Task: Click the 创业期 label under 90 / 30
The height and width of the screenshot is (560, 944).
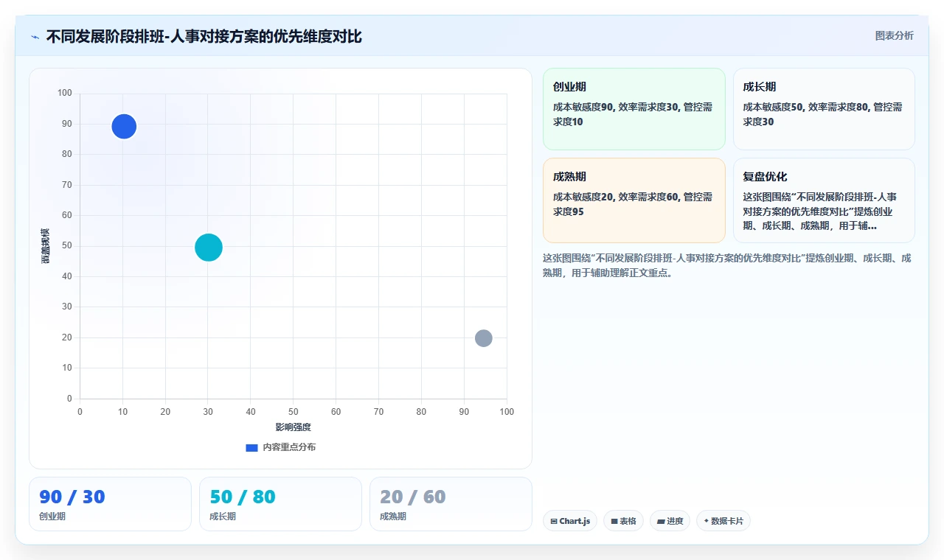Action: (x=52, y=517)
